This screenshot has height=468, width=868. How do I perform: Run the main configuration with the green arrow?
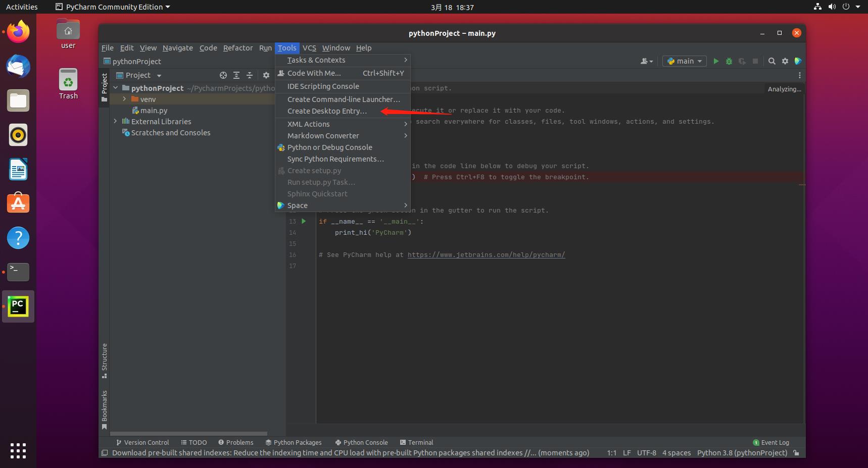(x=715, y=61)
